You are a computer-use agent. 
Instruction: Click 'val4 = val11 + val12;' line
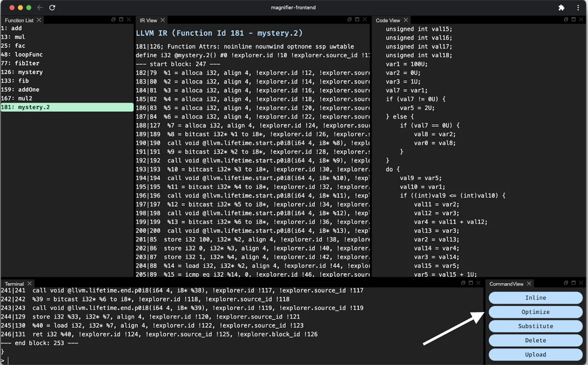[451, 222]
